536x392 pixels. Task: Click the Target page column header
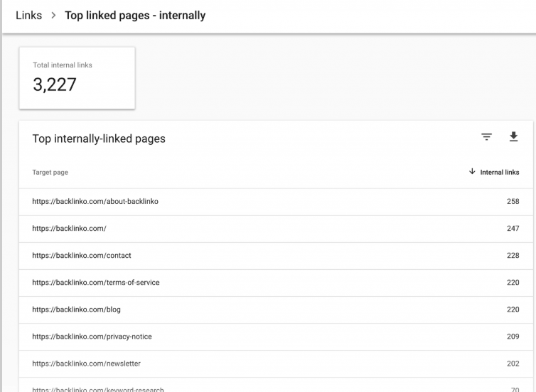(x=50, y=173)
